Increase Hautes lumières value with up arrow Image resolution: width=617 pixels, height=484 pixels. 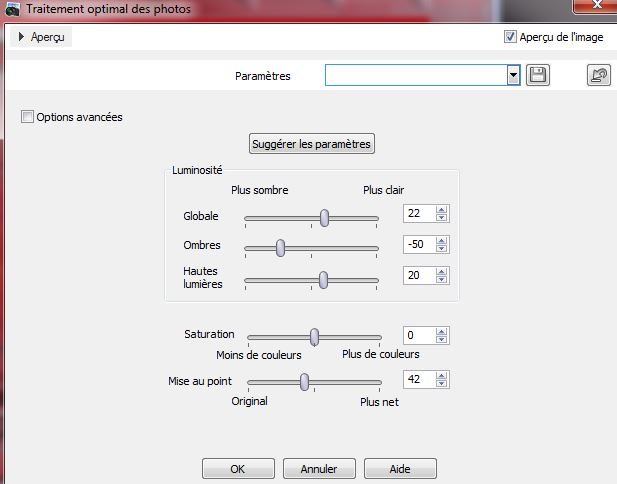click(x=442, y=272)
